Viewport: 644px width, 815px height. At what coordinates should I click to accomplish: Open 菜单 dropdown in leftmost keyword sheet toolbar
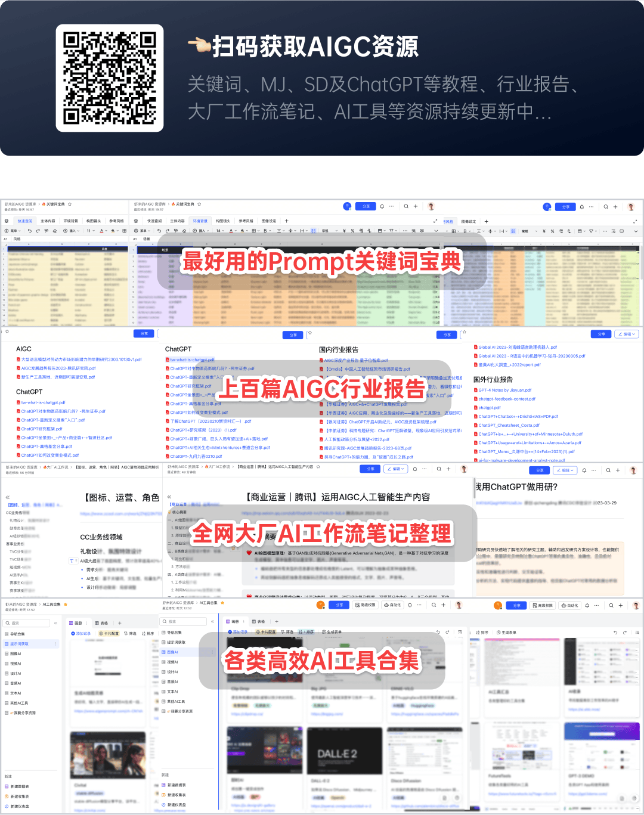pyautogui.click(x=13, y=231)
